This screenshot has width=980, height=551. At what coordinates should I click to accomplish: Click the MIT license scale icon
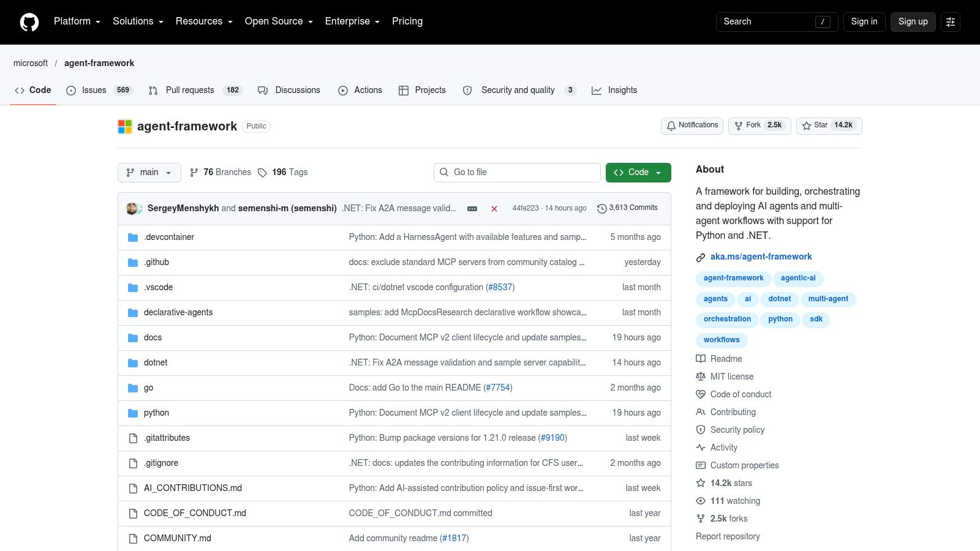pos(701,377)
